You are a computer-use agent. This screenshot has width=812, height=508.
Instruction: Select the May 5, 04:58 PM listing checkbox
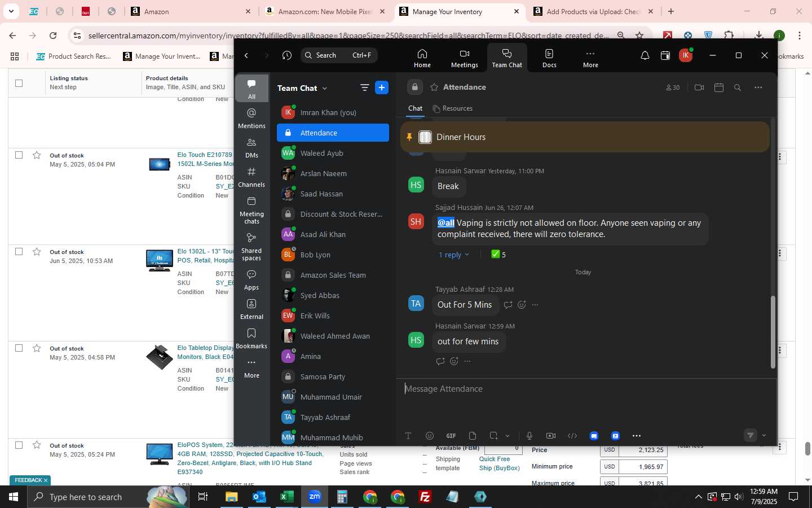(19, 348)
